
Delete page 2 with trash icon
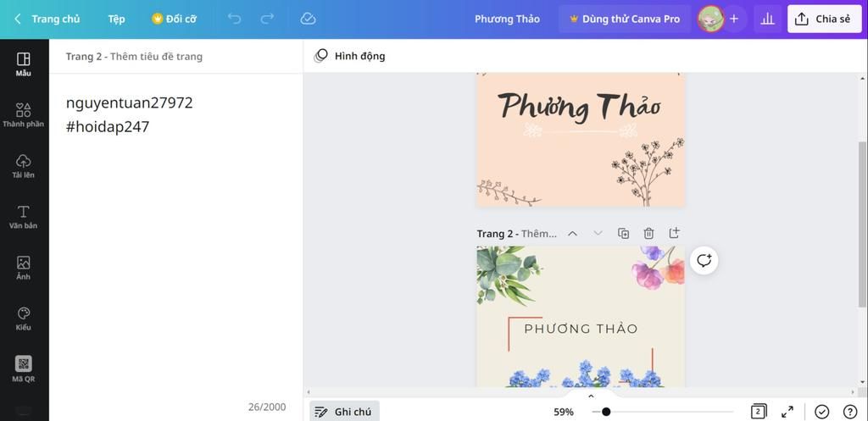(648, 234)
